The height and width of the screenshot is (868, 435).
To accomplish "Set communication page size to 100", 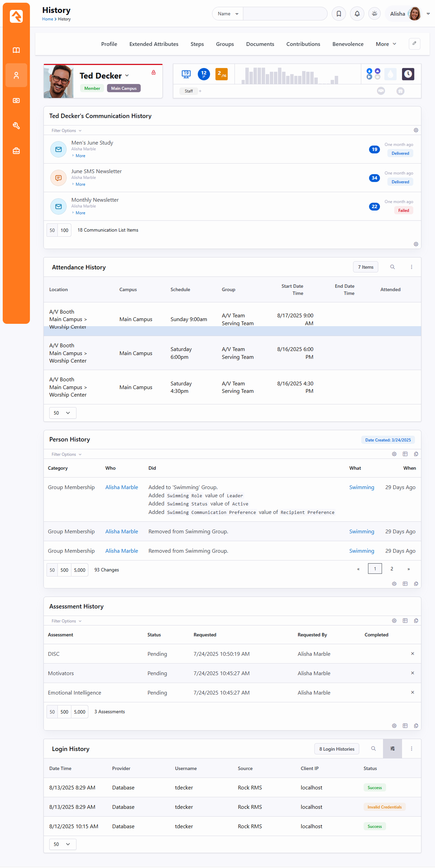I will click(64, 230).
